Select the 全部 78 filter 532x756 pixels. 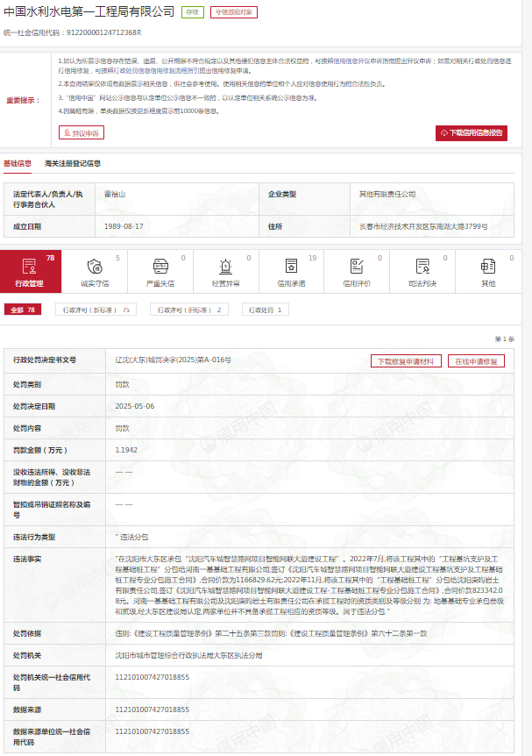23,310
